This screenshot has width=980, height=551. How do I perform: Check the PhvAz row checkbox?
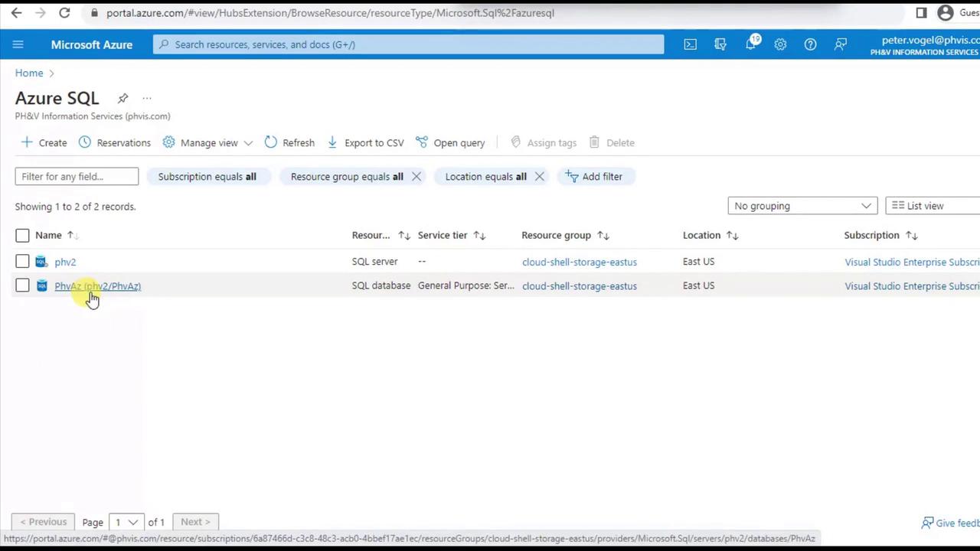coord(22,286)
